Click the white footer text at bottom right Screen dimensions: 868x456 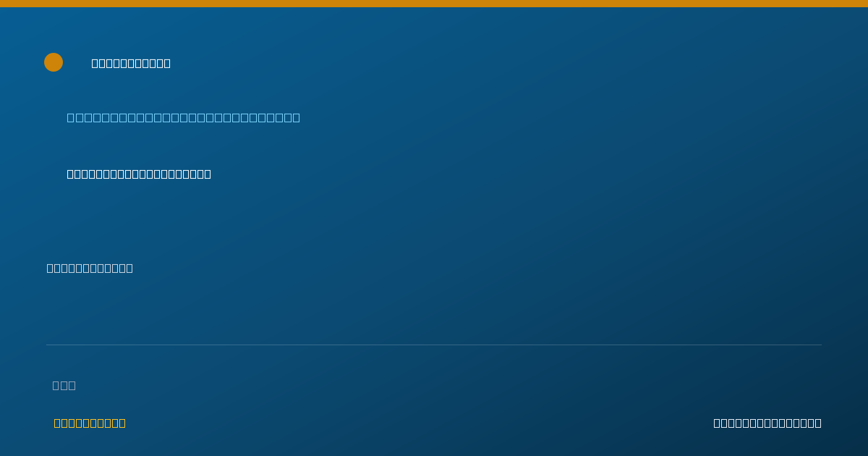tap(767, 423)
